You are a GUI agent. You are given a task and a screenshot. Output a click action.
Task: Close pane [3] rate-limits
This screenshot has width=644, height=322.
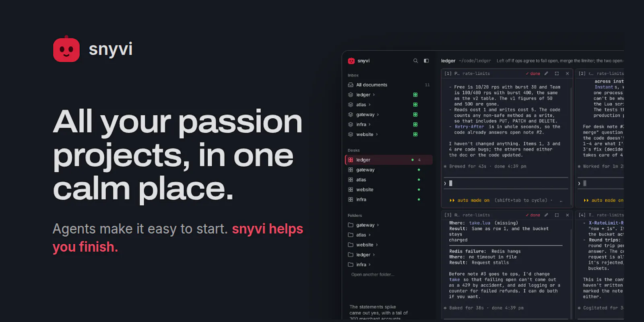tap(568, 215)
